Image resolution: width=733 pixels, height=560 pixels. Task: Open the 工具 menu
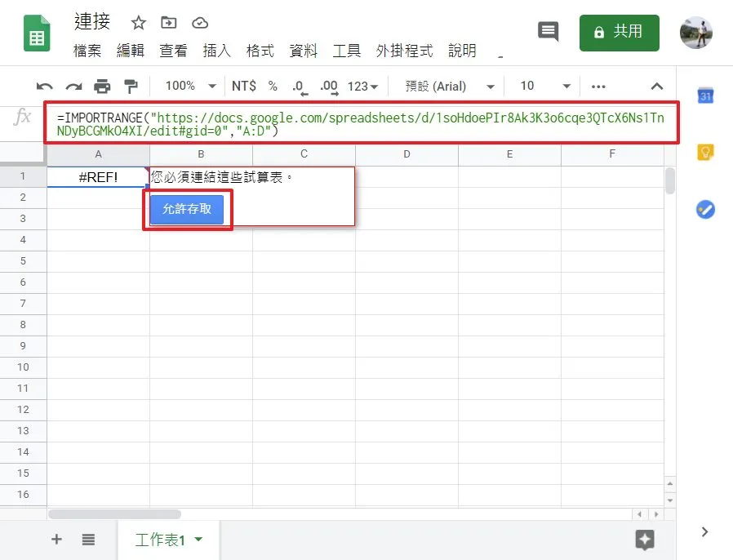[346, 51]
